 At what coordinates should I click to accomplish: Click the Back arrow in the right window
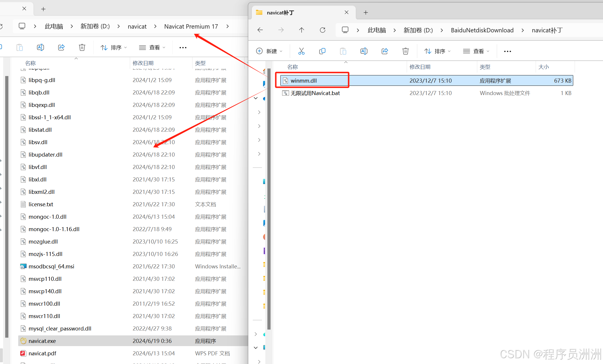tap(260, 30)
